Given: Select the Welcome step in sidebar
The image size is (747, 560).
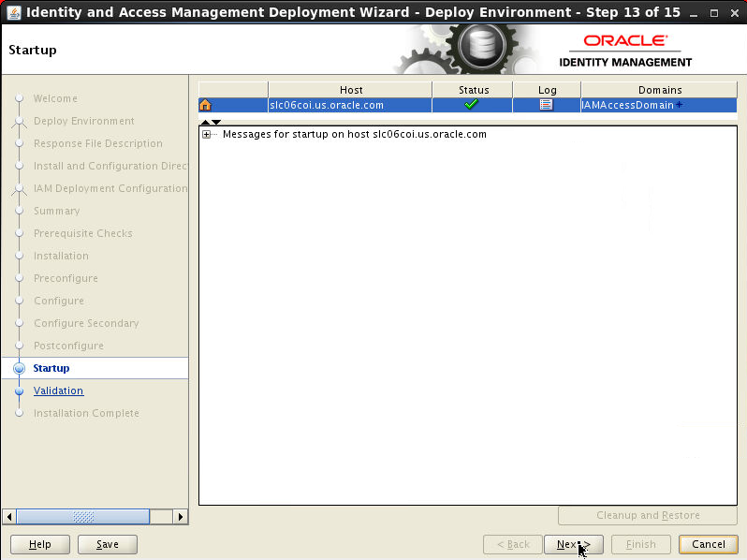Looking at the screenshot, I should (55, 98).
